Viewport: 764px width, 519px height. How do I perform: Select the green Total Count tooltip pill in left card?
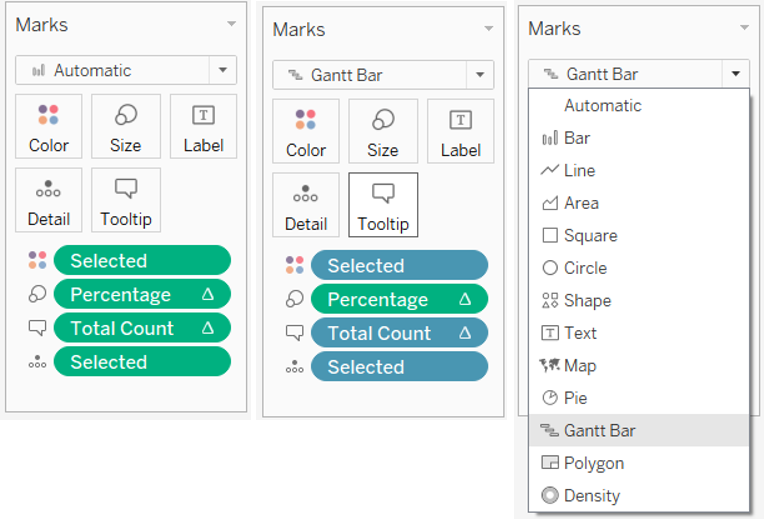click(x=142, y=328)
